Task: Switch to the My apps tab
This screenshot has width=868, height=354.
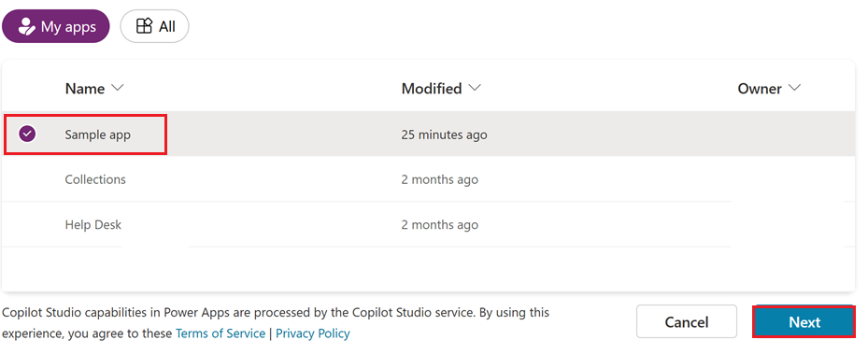Action: 56,26
